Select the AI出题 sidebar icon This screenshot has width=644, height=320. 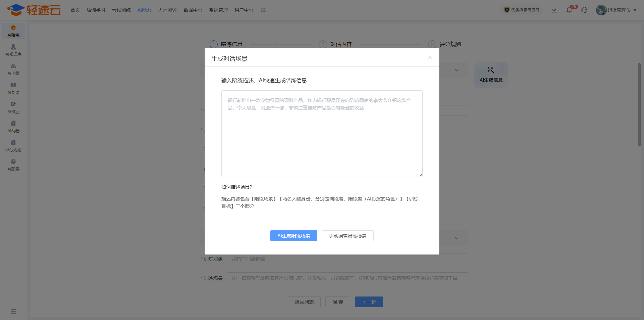(13, 69)
